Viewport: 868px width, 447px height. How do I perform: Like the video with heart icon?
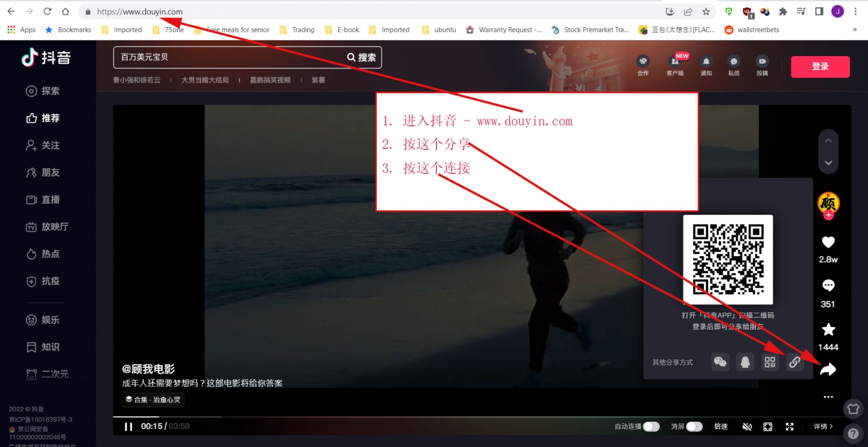(x=828, y=242)
